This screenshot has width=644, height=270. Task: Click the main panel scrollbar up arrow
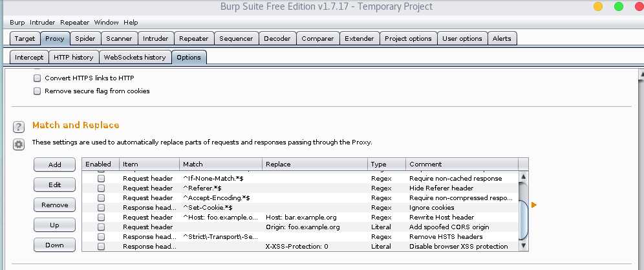click(641, 74)
